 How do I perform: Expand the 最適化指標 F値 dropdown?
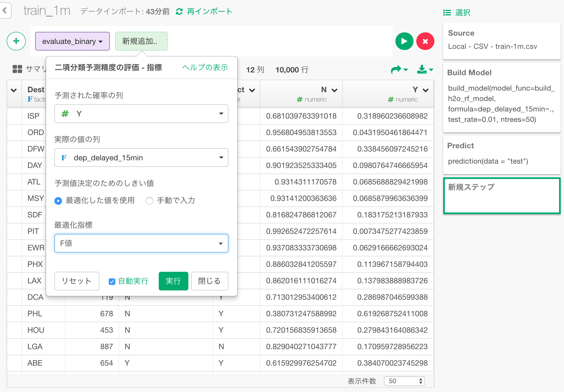(x=141, y=243)
